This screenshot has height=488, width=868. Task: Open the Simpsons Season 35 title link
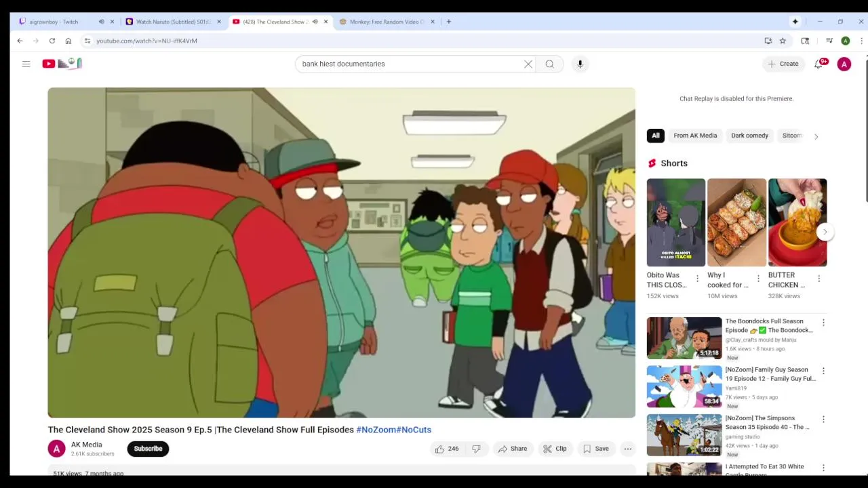pos(767,422)
